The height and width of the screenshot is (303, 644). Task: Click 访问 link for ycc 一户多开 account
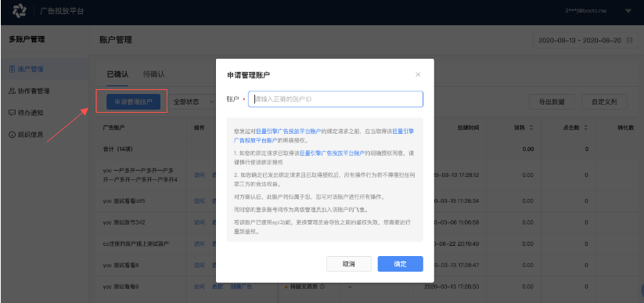[x=200, y=175]
